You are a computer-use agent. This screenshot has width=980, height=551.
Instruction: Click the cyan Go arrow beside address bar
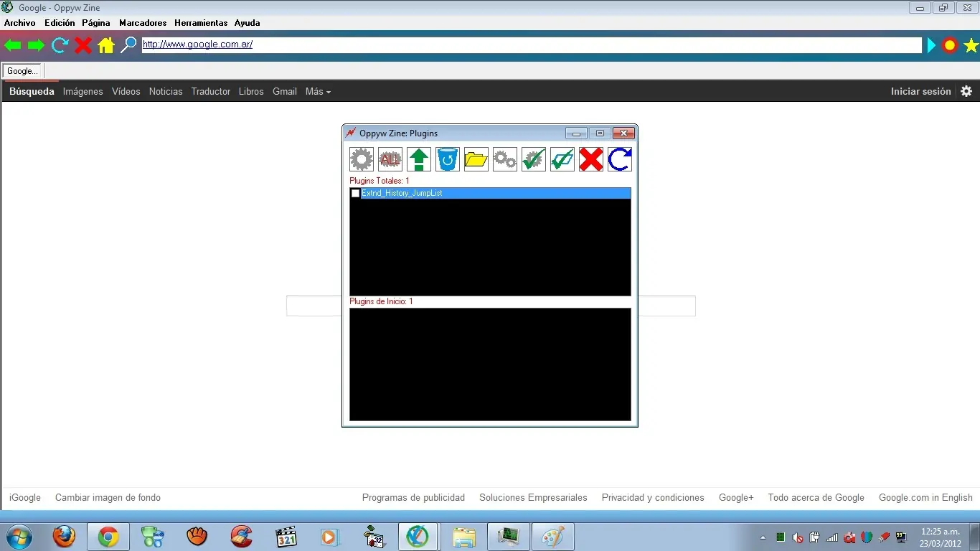tap(931, 46)
